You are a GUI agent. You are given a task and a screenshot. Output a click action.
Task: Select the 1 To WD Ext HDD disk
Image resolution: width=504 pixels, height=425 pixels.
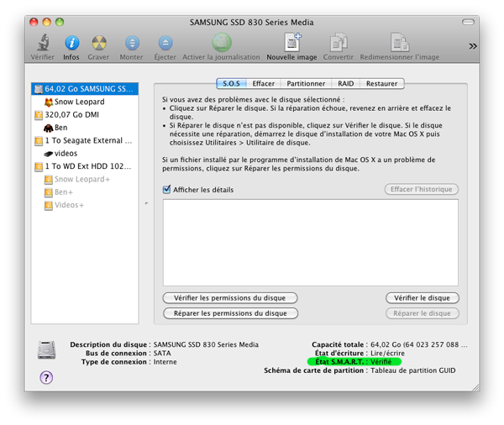(85, 166)
